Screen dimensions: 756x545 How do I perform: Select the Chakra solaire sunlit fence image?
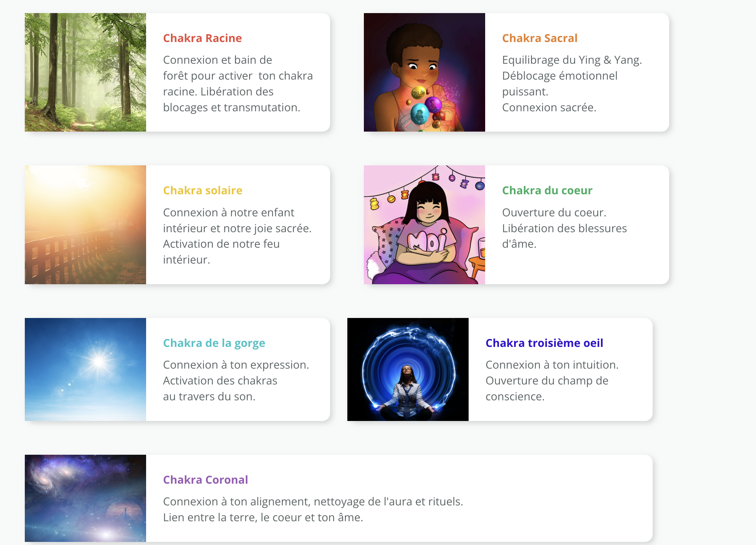point(85,225)
